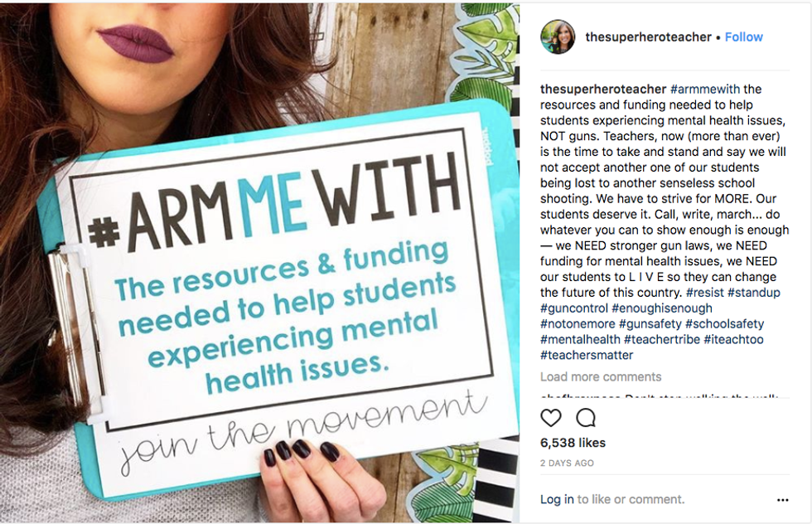Click the #ARMMEWITH post photo
This screenshot has width=812, height=524.
coord(259,262)
